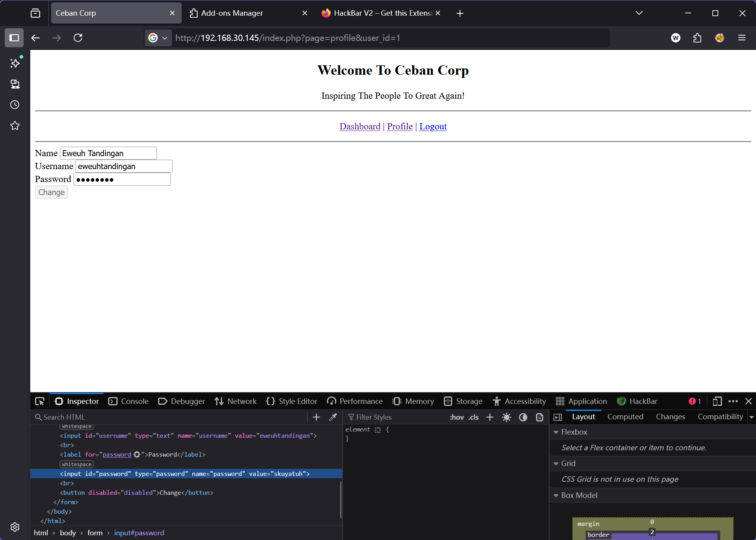Open responsive design mode icon
The width and height of the screenshot is (756, 540).
tap(717, 401)
